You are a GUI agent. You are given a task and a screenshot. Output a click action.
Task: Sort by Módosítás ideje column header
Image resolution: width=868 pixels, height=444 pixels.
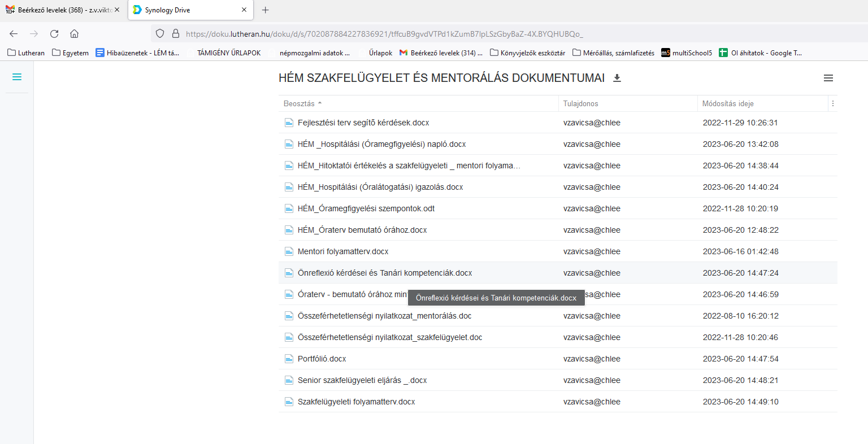coord(762,103)
